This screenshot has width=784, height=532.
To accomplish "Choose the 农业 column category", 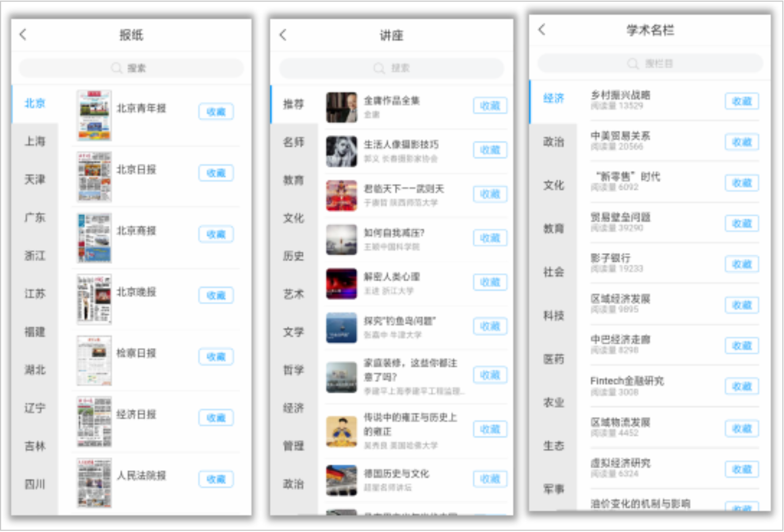I will 553,402.
